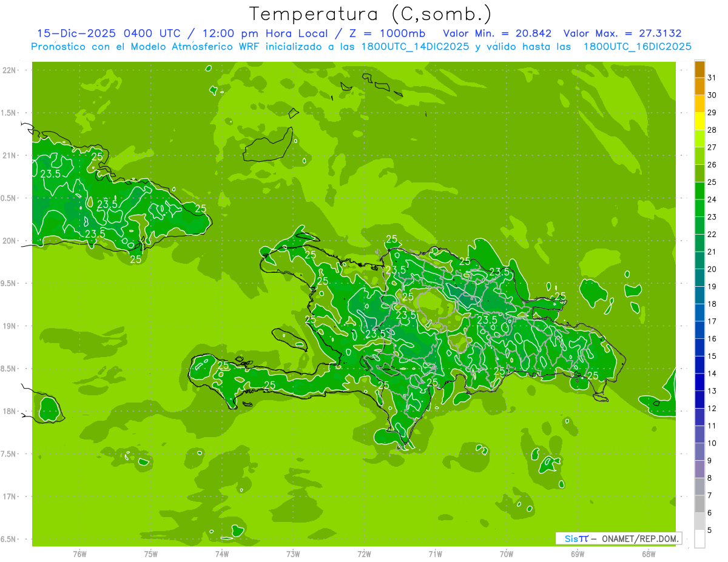Click the legend color band between 30 and 31
728x562 pixels.
click(x=699, y=86)
